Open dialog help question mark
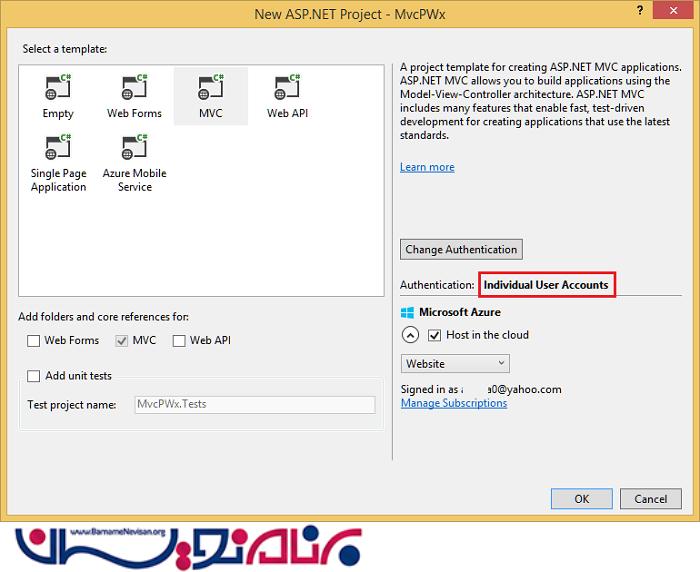Image resolution: width=700 pixels, height=572 pixels. (640, 10)
